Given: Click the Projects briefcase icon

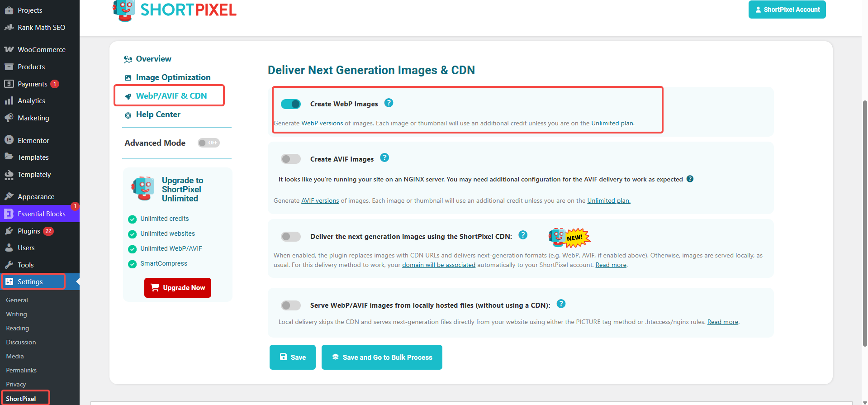Looking at the screenshot, I should pyautogui.click(x=9, y=10).
